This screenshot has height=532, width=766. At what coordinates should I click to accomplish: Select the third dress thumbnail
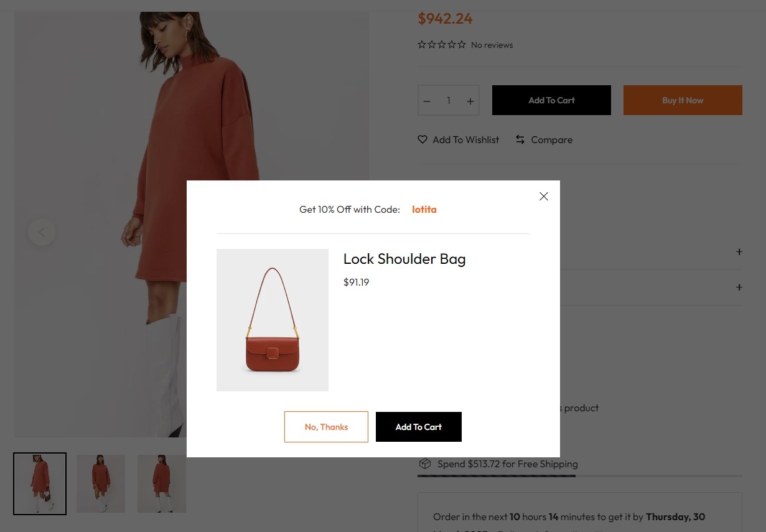[162, 484]
